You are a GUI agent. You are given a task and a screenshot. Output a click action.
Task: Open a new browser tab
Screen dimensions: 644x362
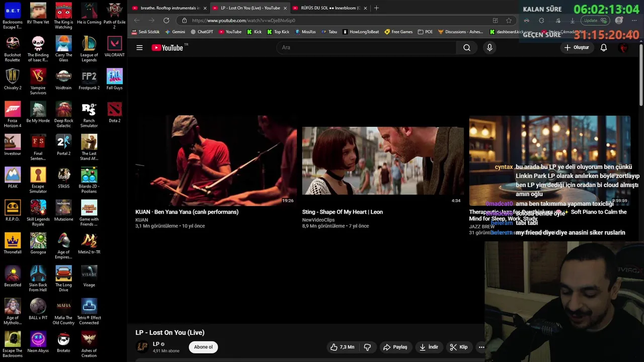376,8
